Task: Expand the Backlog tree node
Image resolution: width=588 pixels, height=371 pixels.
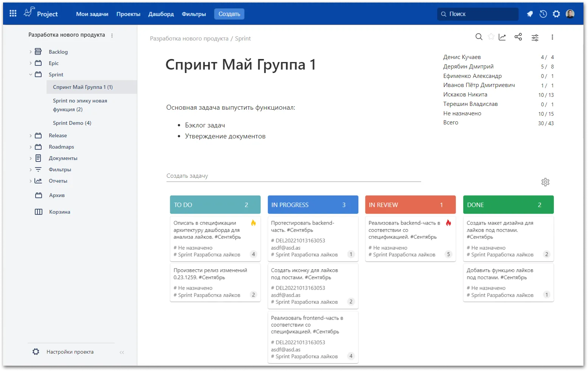Action: (x=31, y=52)
